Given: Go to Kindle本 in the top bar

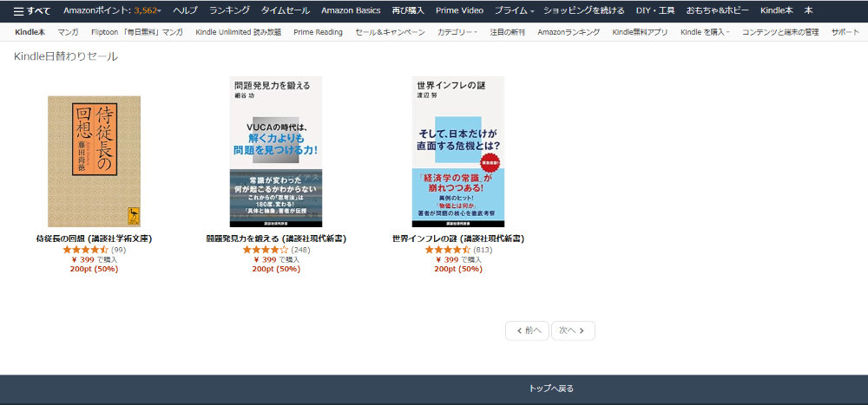Looking at the screenshot, I should (x=777, y=10).
